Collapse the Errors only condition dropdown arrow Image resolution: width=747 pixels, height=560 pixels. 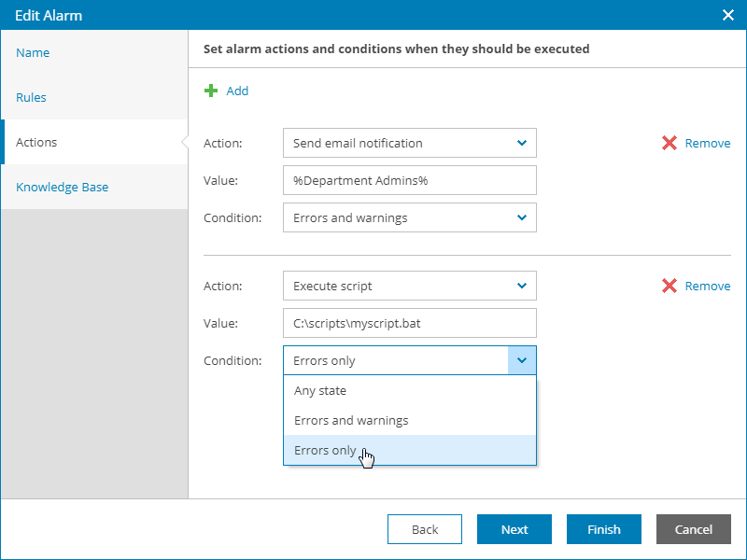point(522,360)
